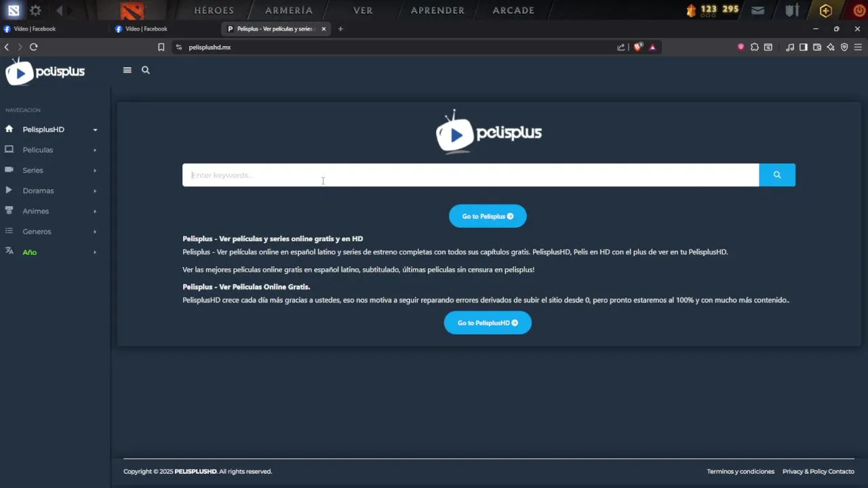This screenshot has height=488, width=868.
Task: Click the play icon beside Doramas
Action: point(9,190)
